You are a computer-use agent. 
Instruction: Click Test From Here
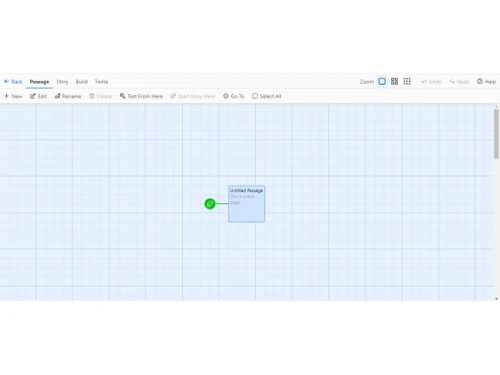tap(141, 96)
